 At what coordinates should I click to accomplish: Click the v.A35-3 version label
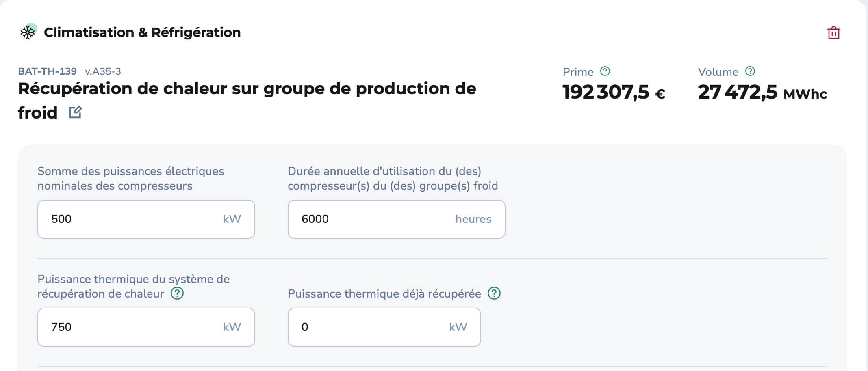[103, 71]
